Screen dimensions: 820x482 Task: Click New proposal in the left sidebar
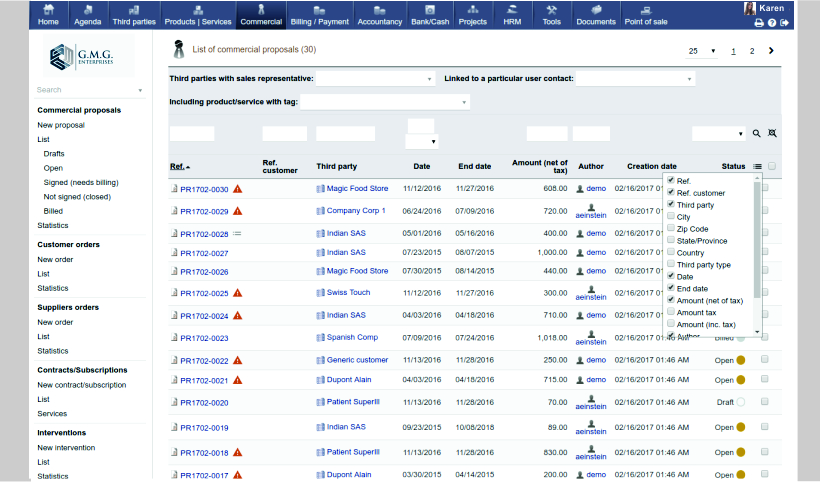(x=61, y=125)
